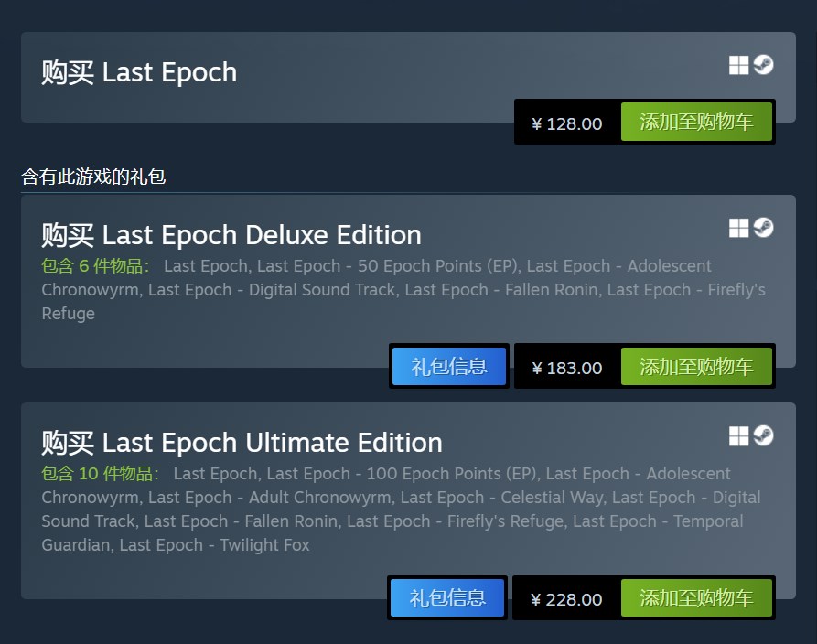Select the Last Epoch Deluxe Edition title
This screenshot has width=817, height=644.
[x=231, y=235]
